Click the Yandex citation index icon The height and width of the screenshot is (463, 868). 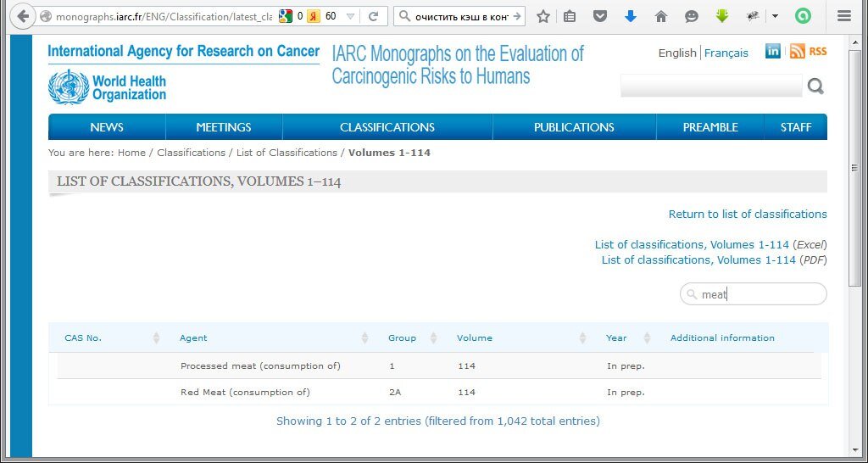tap(314, 17)
